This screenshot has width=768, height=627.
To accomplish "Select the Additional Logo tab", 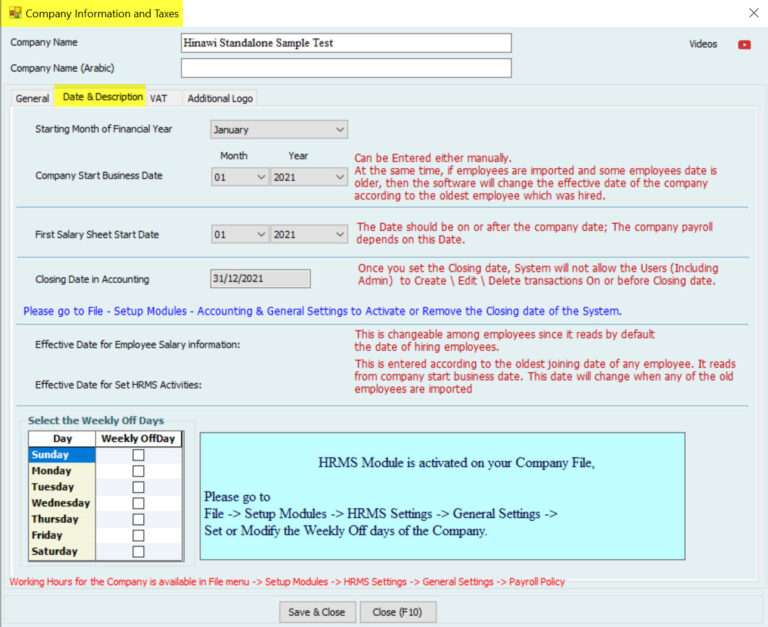I will coord(220,98).
